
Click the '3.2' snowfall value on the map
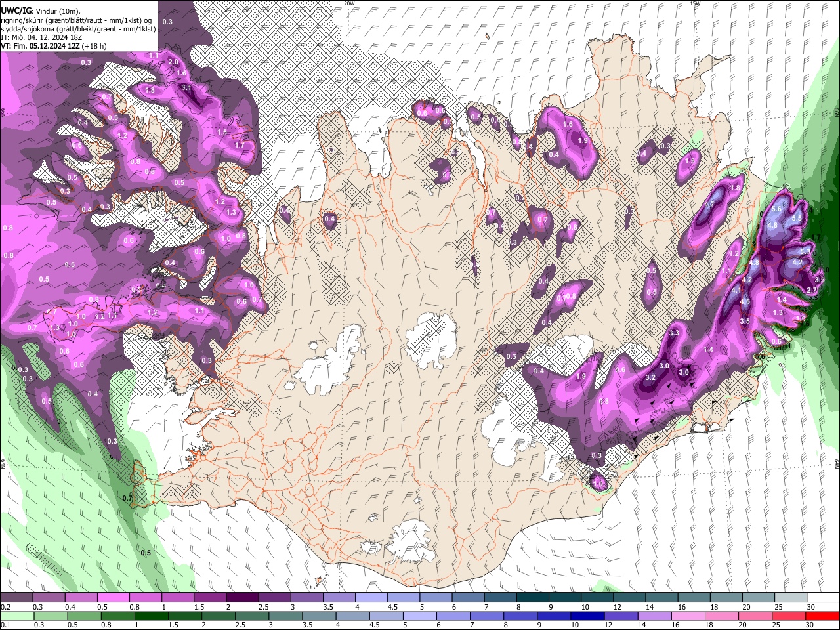[650, 378]
